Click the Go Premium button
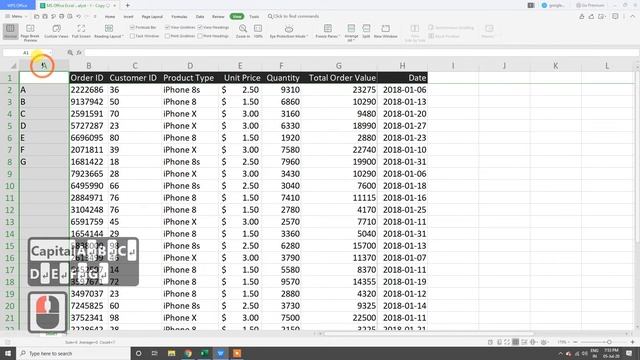Image resolution: width=640 pixels, height=360 pixels. (590, 5)
